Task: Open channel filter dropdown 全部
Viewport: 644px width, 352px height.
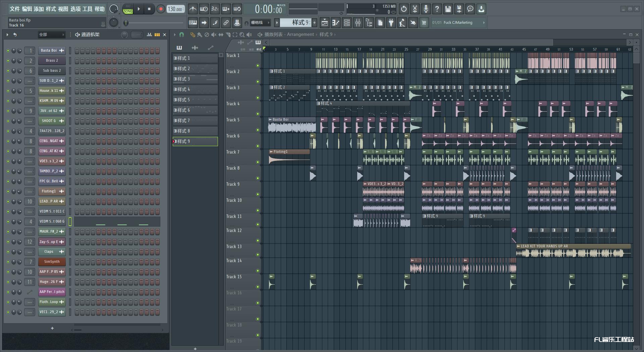Action: pos(51,35)
